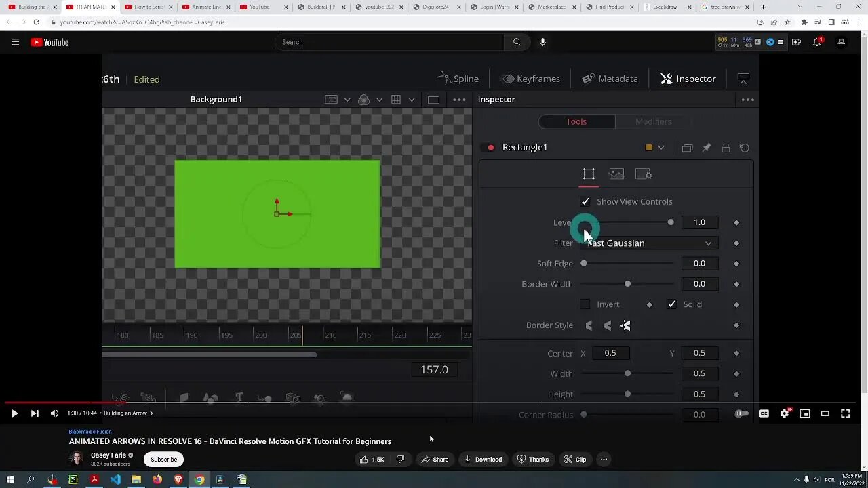
Task: Click the Level slider handle
Action: coord(671,222)
